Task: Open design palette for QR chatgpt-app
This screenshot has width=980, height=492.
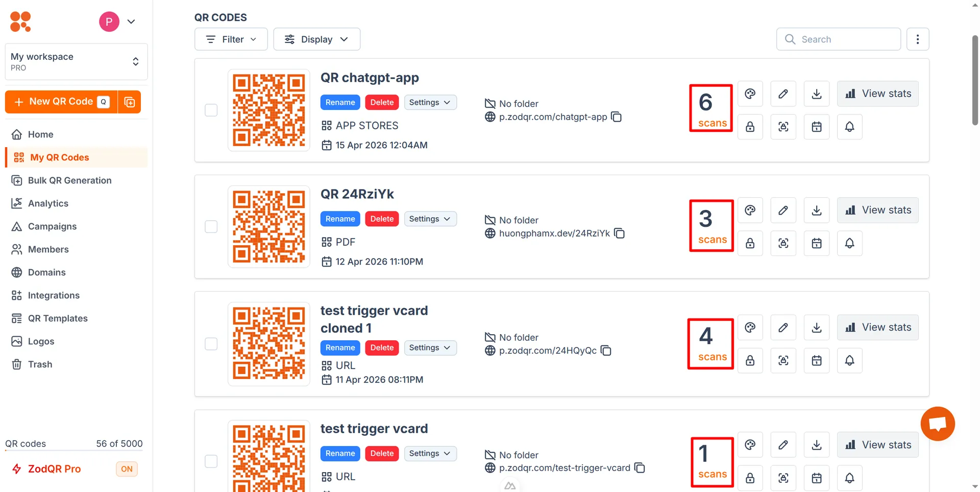Action: 750,93
